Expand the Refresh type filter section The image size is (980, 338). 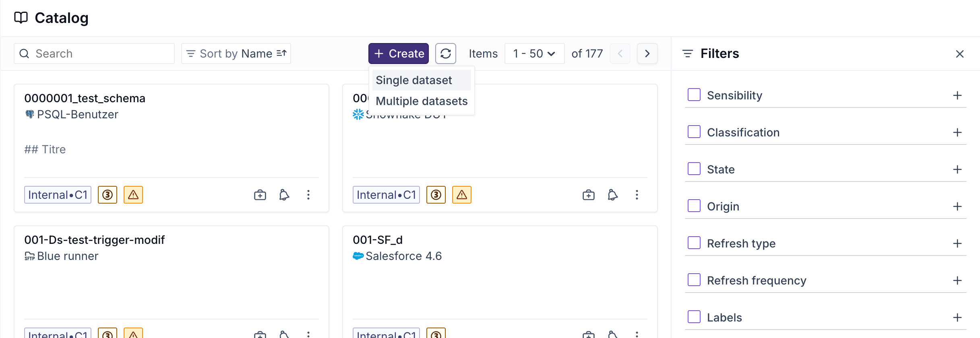point(957,243)
